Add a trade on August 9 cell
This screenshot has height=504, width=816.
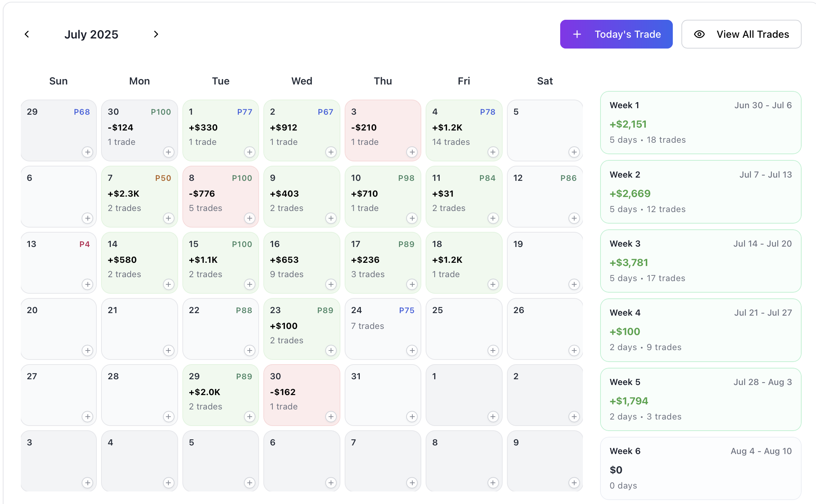click(x=574, y=483)
